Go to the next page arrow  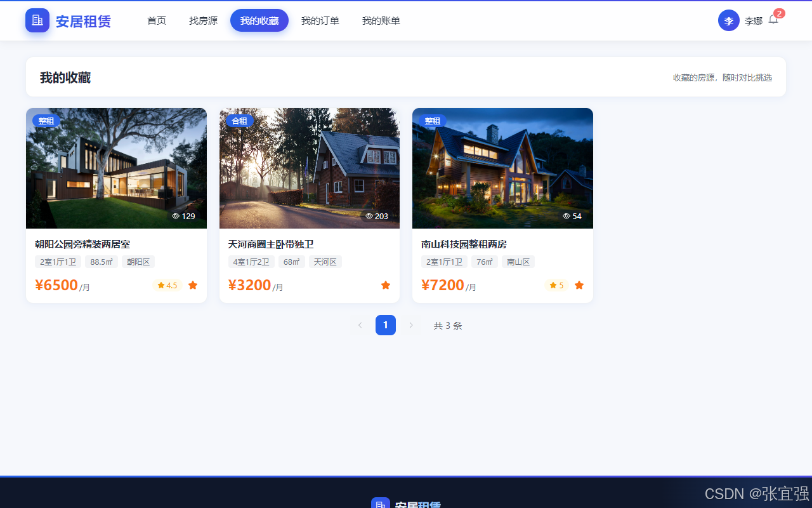pyautogui.click(x=411, y=325)
